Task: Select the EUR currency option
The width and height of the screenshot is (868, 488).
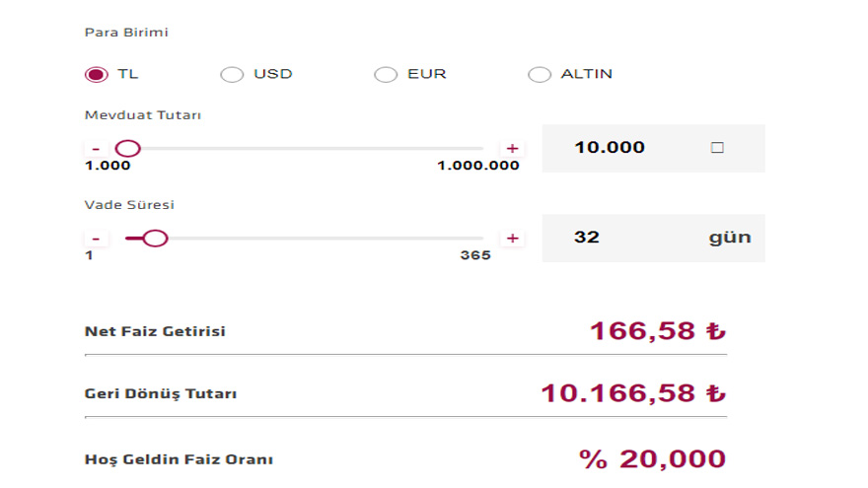Action: coord(386,74)
